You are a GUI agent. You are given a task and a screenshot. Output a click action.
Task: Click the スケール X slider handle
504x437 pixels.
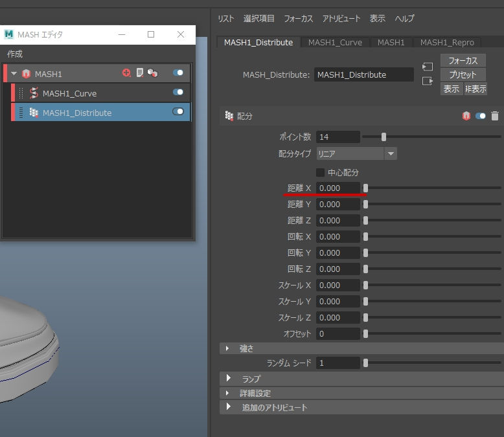point(365,285)
